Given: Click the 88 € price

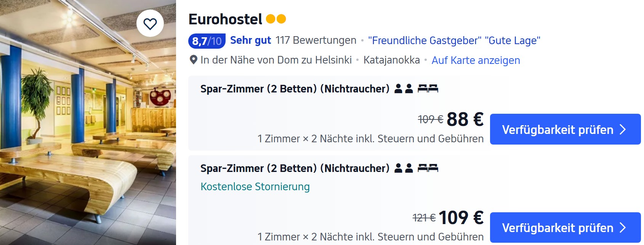Looking at the screenshot, I should point(465,119).
